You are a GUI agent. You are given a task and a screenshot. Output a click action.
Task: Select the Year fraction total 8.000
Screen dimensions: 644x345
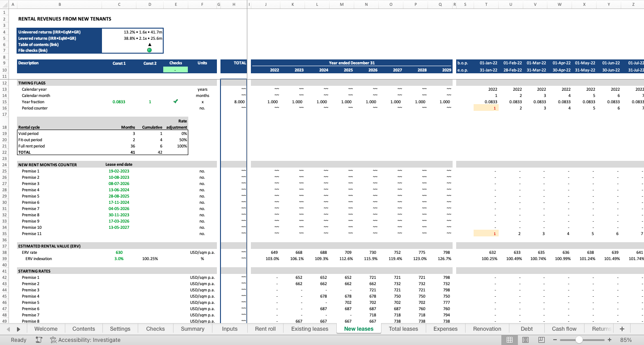tap(234, 102)
